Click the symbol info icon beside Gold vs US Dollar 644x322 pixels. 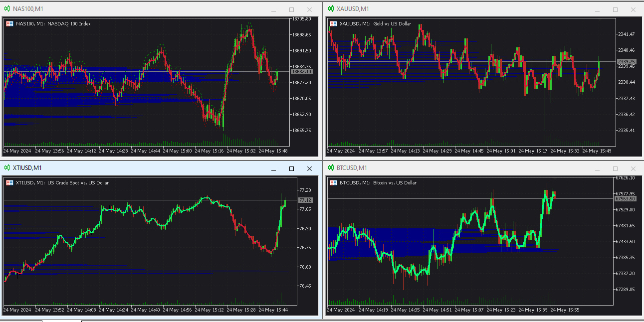tap(333, 23)
